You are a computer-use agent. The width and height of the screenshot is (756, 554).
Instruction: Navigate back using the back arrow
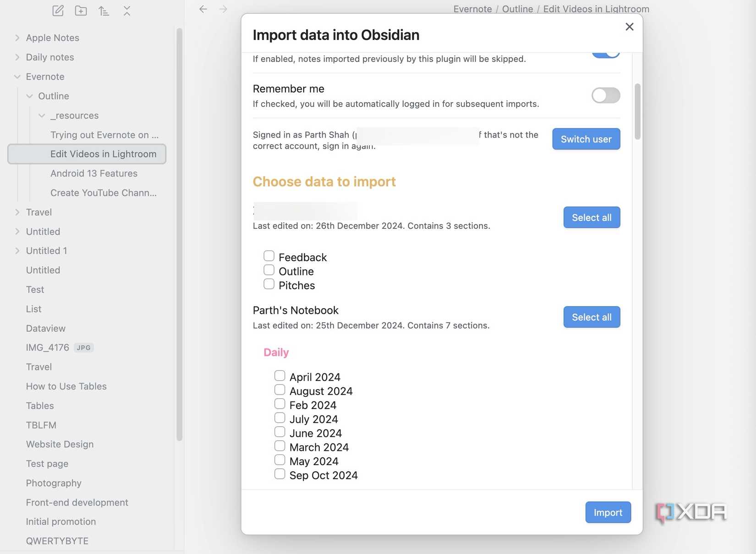tap(203, 9)
